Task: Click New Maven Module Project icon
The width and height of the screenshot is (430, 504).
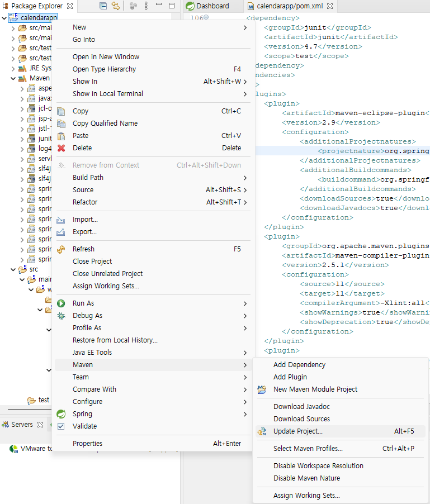Action: [262, 389]
